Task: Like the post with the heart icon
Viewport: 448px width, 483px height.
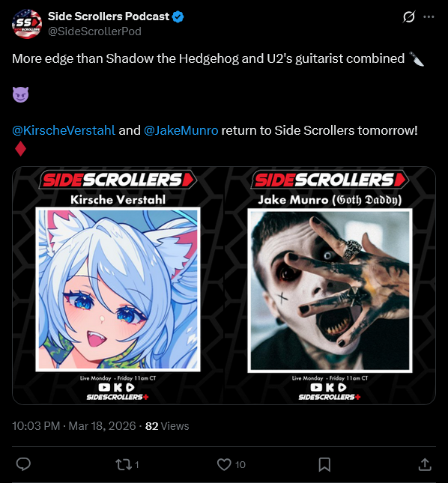Action: pyautogui.click(x=224, y=464)
